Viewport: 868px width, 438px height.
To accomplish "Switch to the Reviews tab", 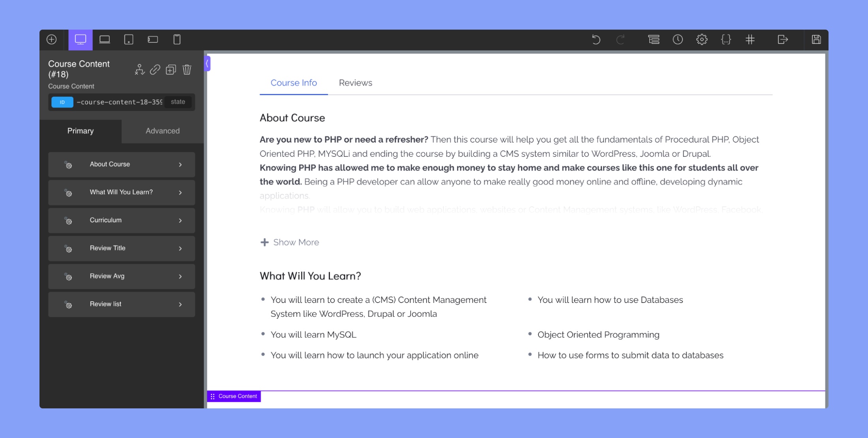I will 356,83.
